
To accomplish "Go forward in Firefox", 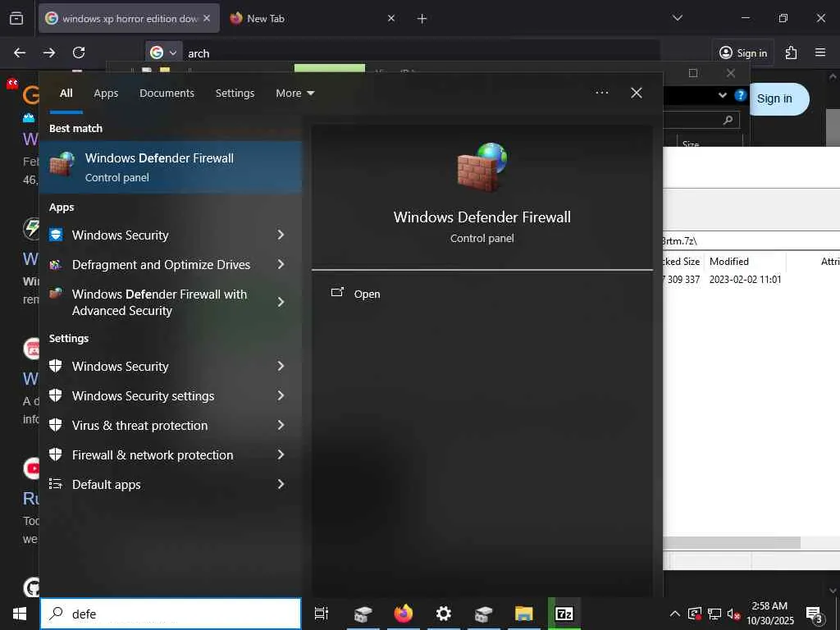I will coord(48,52).
